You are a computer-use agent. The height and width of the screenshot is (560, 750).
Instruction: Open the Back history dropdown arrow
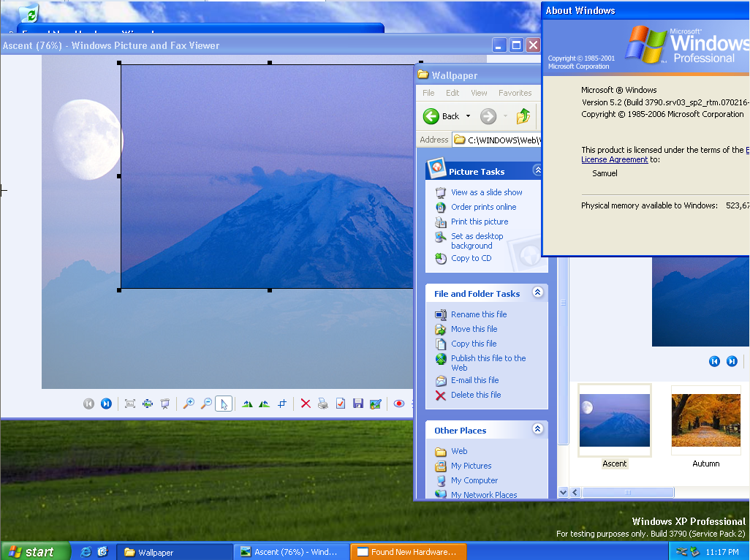point(469,116)
